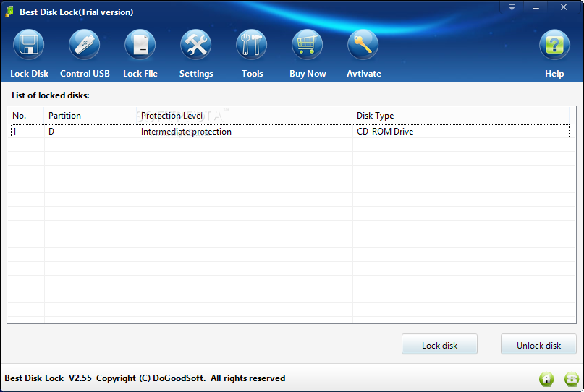Open the Control USB icon
The width and height of the screenshot is (584, 392).
pyautogui.click(x=85, y=45)
